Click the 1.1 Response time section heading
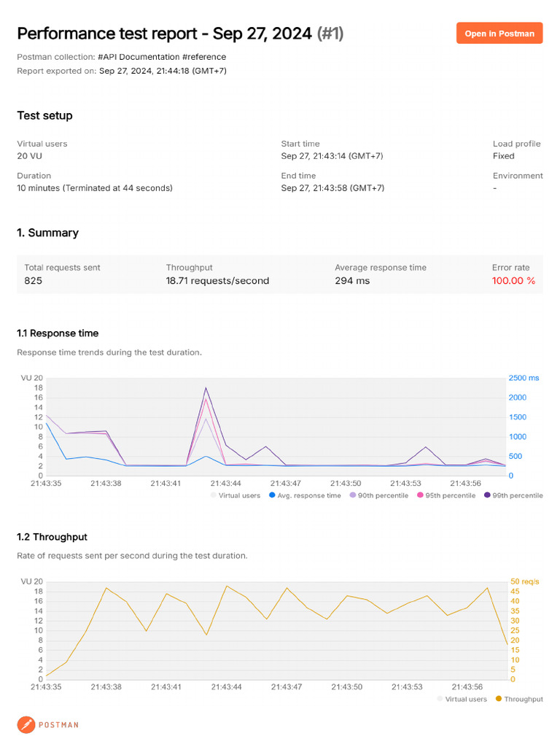This screenshot has height=747, width=560. 58,333
